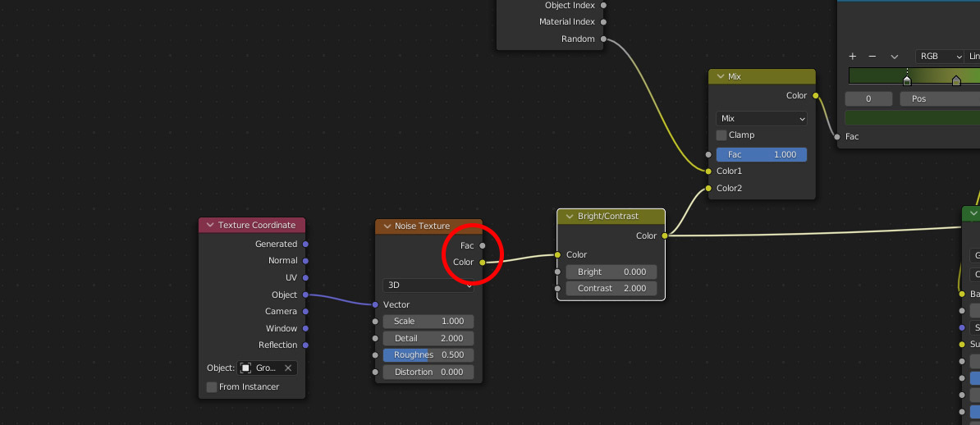Collapse the Noise Texture node
The image size is (980, 425).
click(387, 226)
